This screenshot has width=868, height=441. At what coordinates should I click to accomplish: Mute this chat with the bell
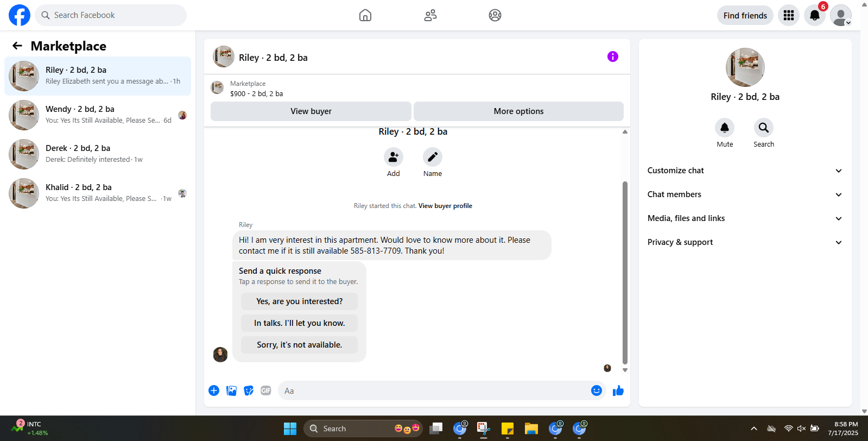point(725,128)
